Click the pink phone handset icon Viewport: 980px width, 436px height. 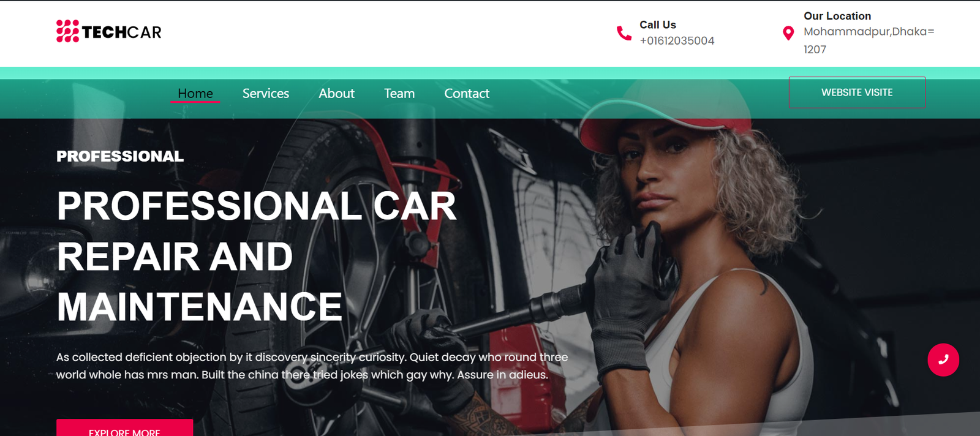(624, 33)
